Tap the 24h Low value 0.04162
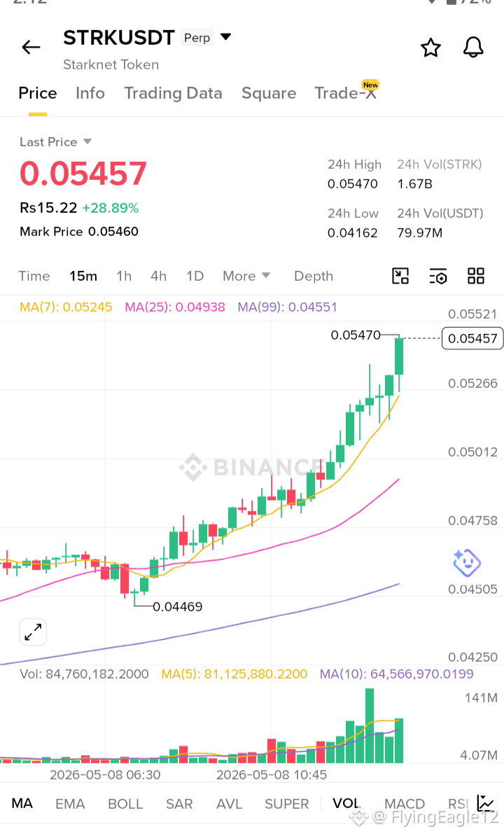 point(353,233)
